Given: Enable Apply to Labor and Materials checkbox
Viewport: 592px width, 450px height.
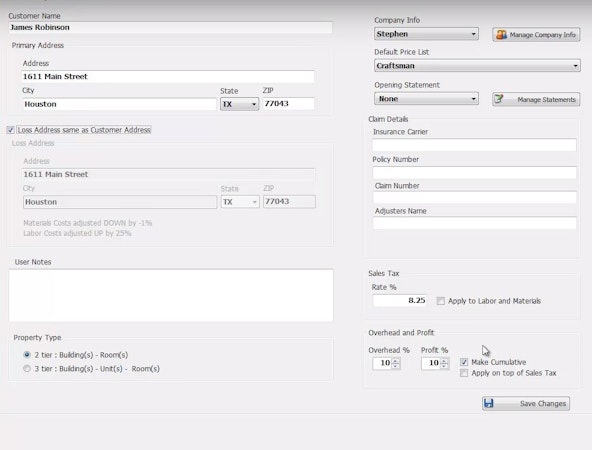Looking at the screenshot, I should point(441,301).
